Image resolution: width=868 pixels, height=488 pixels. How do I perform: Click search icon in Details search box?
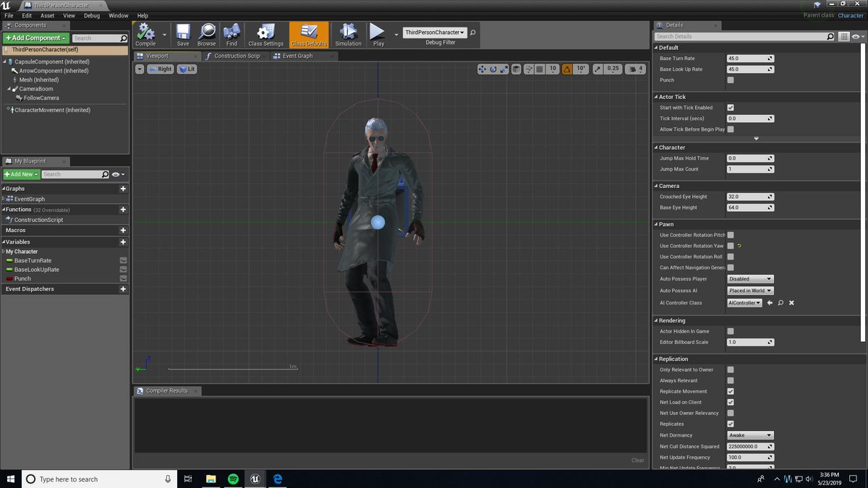tap(830, 36)
